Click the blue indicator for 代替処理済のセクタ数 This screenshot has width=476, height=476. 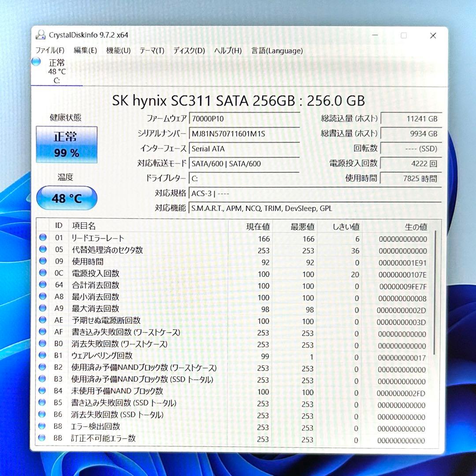(43, 250)
